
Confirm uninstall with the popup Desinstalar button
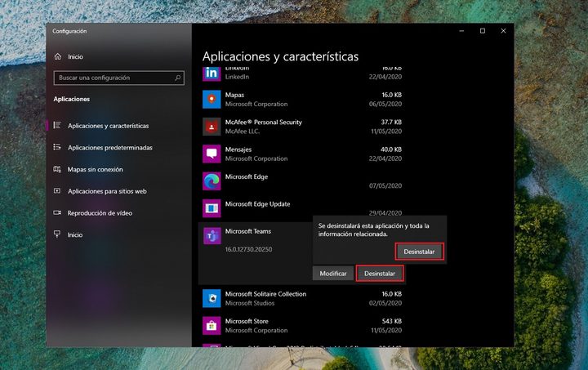coord(419,252)
